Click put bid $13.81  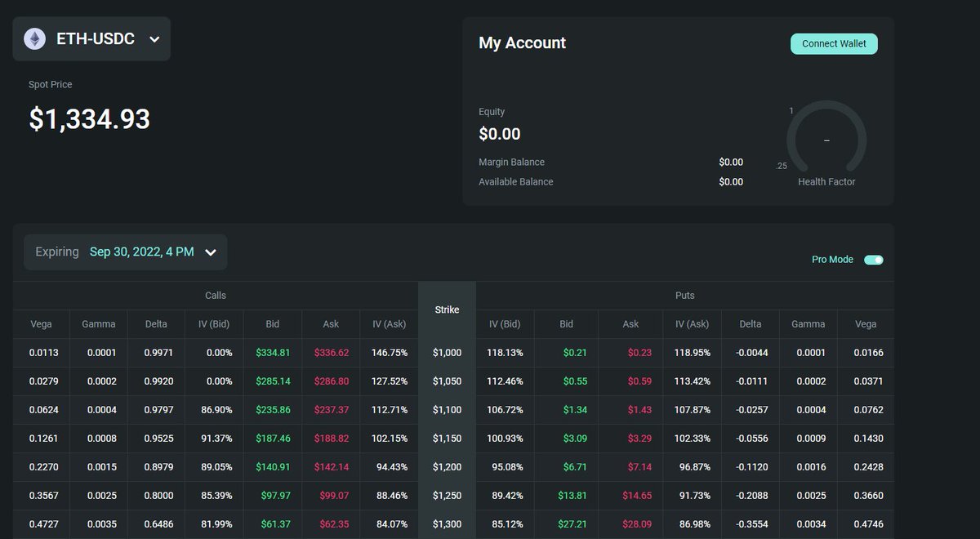[x=573, y=496]
